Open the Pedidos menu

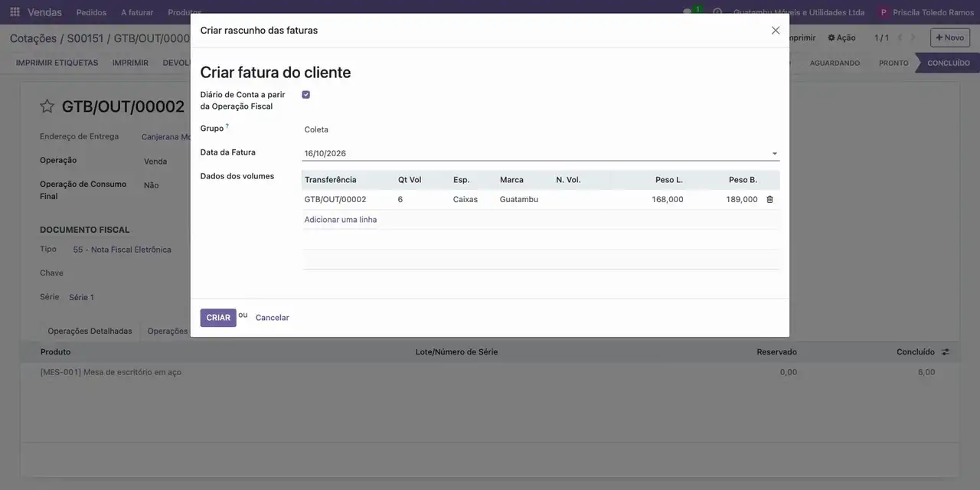click(x=92, y=12)
